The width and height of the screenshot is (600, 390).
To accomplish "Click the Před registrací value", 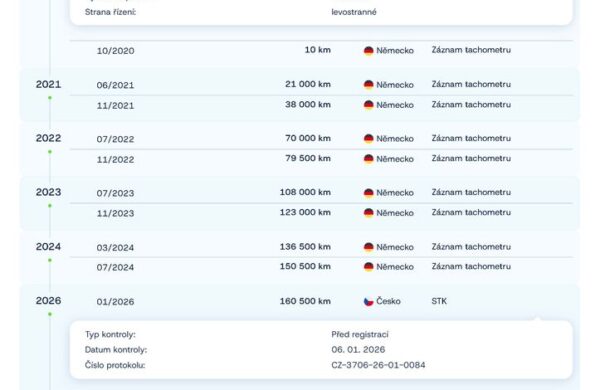I will tap(360, 335).
